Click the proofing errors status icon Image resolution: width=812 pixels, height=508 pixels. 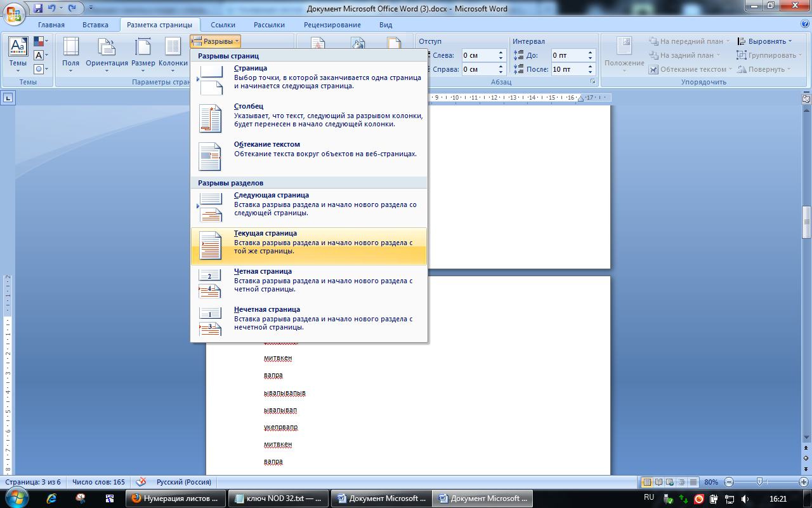(x=141, y=482)
